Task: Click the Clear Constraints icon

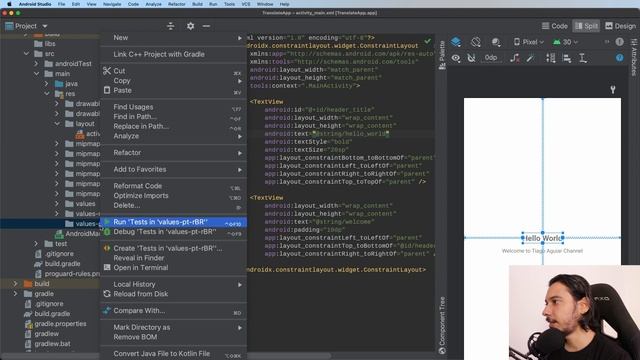Action: (x=515, y=58)
